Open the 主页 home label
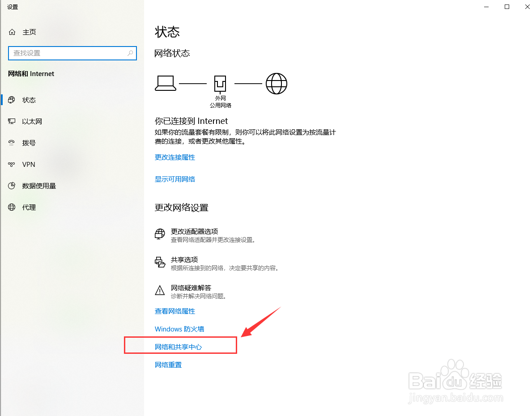This screenshot has width=532, height=416. 29,32
